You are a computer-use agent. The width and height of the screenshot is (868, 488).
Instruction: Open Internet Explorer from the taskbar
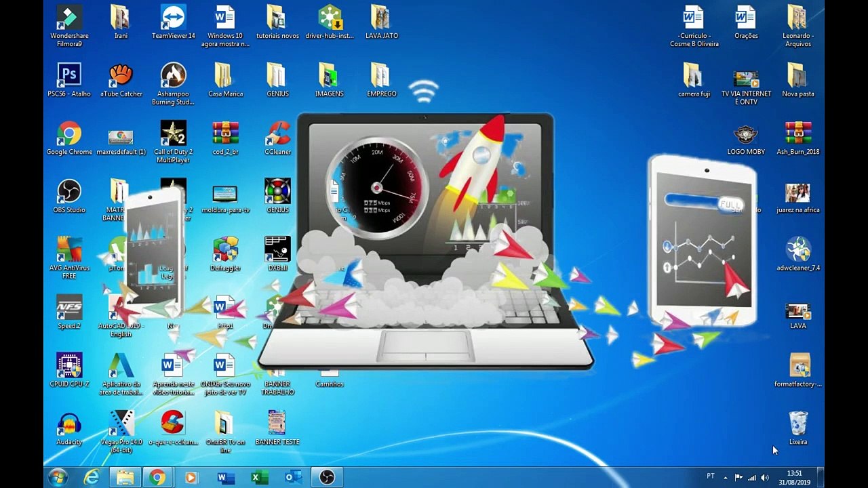[x=92, y=478]
